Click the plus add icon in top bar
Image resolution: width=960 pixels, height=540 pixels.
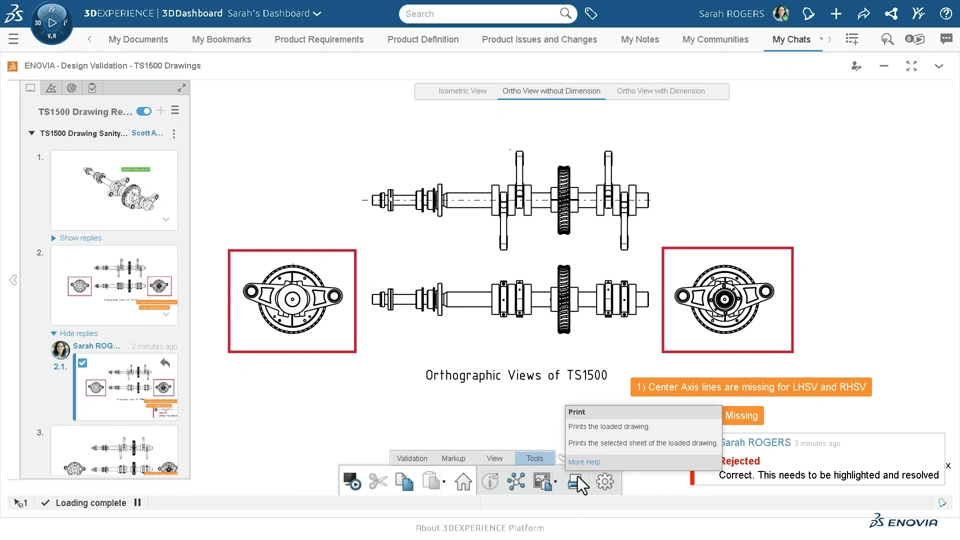[836, 13]
